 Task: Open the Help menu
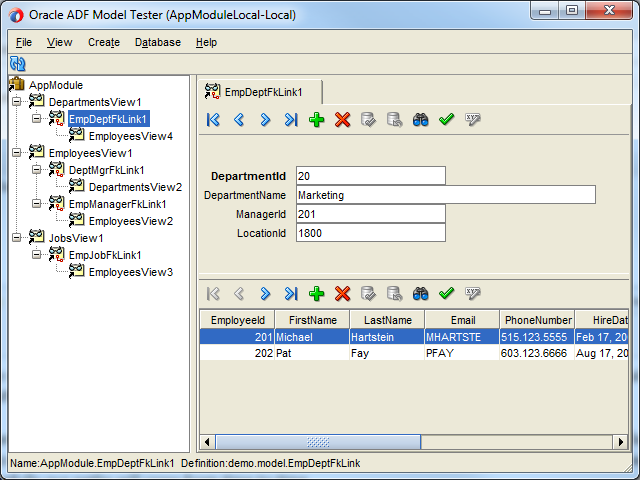(206, 42)
